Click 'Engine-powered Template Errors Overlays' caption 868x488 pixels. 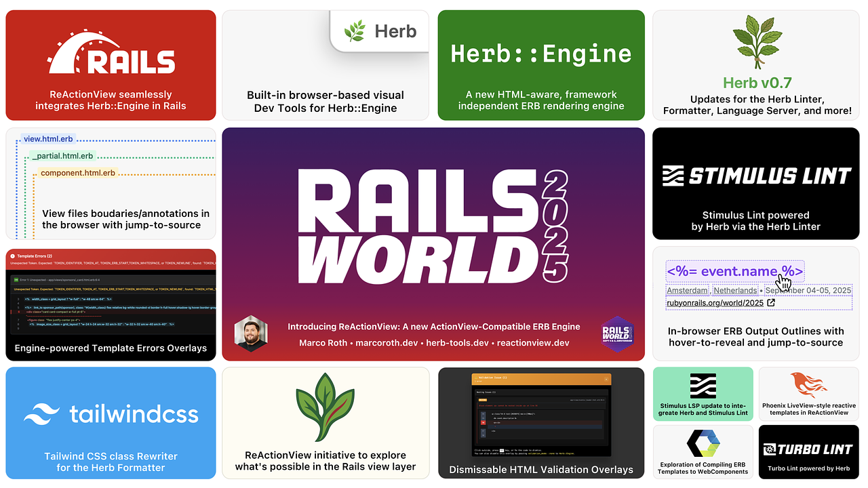pos(111,348)
